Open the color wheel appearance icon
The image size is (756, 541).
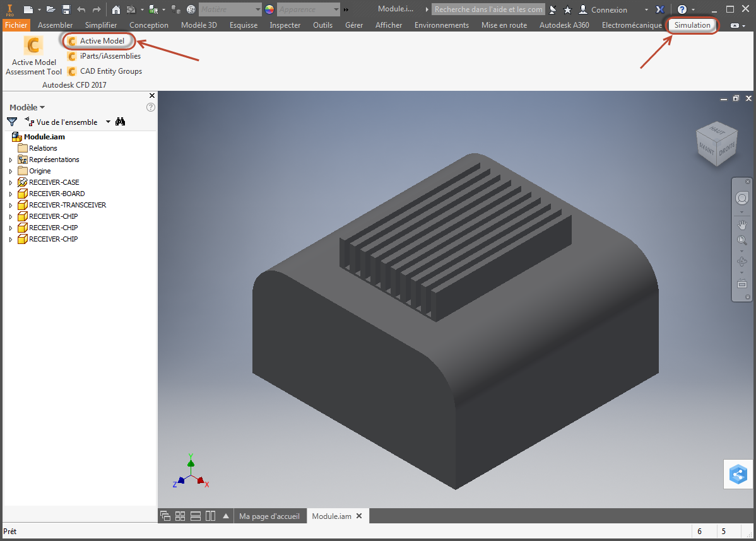tap(269, 9)
